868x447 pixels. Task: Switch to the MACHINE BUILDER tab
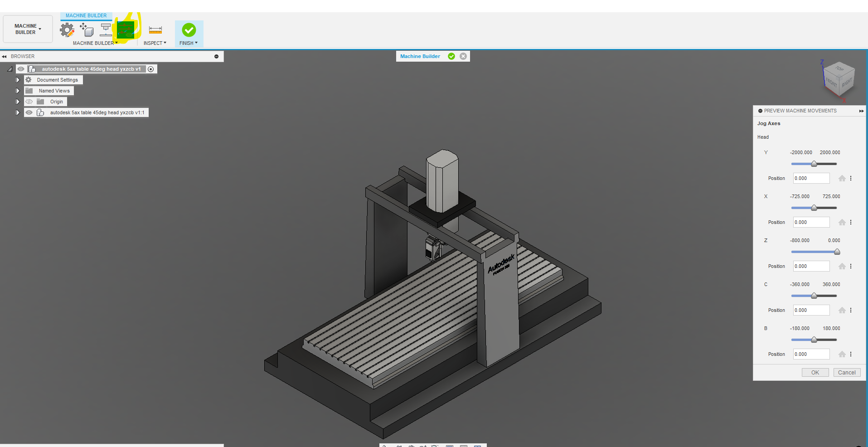(86, 15)
